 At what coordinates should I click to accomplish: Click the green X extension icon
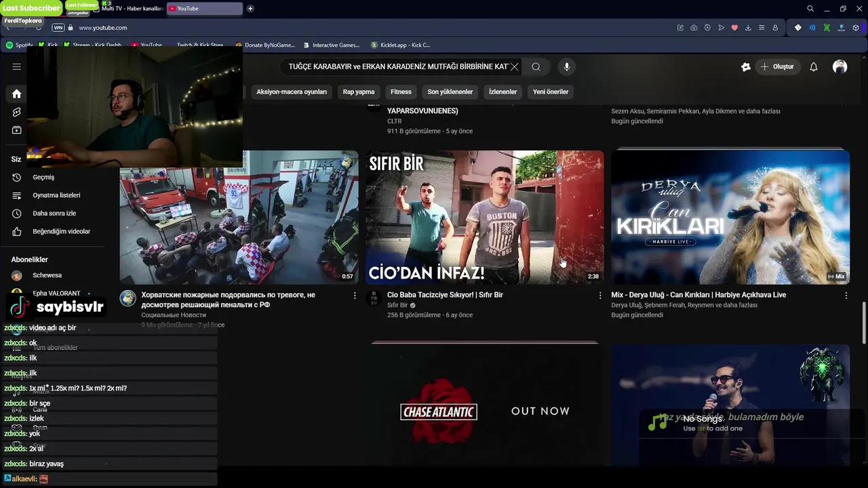pyautogui.click(x=827, y=28)
